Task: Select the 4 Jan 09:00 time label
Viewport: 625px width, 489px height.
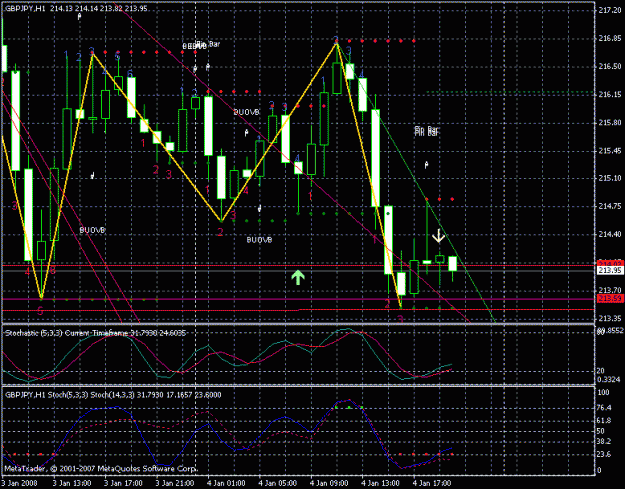Action: 328,483
